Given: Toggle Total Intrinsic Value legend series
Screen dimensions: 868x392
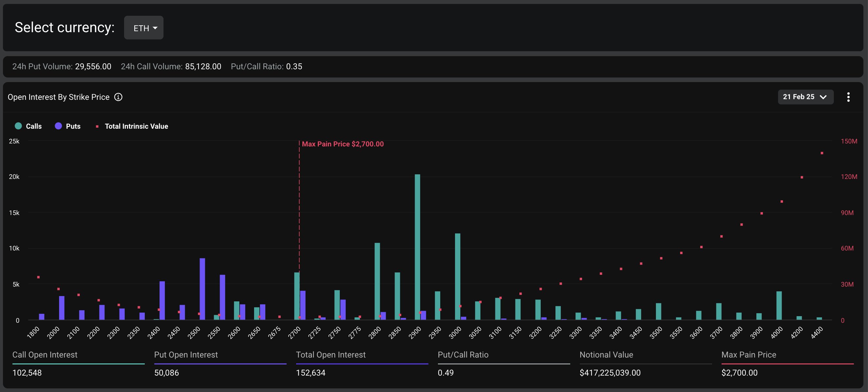Looking at the screenshot, I should pyautogui.click(x=136, y=126).
